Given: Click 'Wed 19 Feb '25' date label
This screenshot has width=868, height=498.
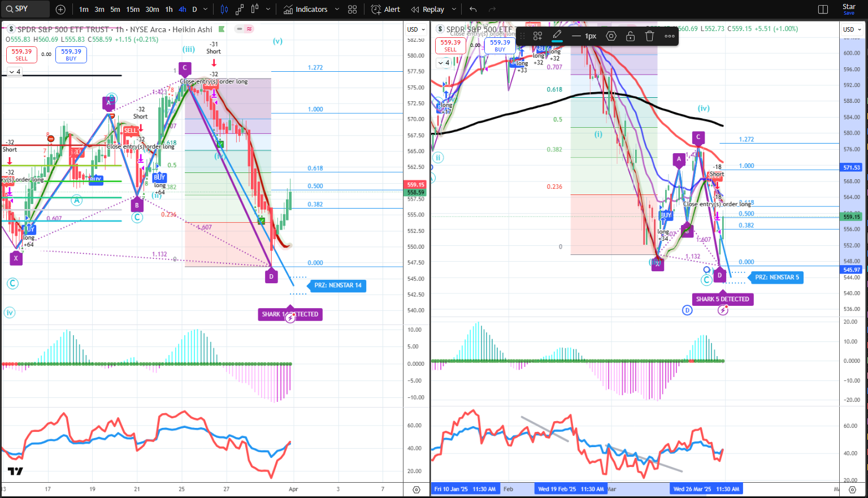Looking at the screenshot, I should coord(571,489).
